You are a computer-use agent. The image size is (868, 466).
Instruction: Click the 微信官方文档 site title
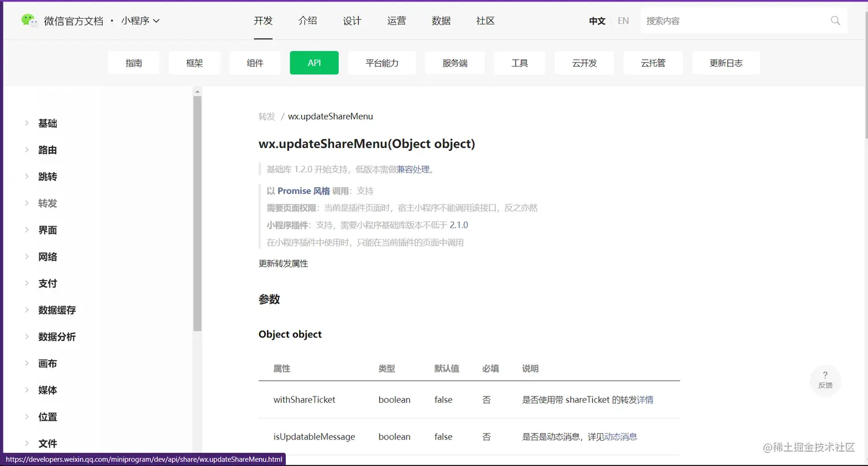[x=73, y=21]
